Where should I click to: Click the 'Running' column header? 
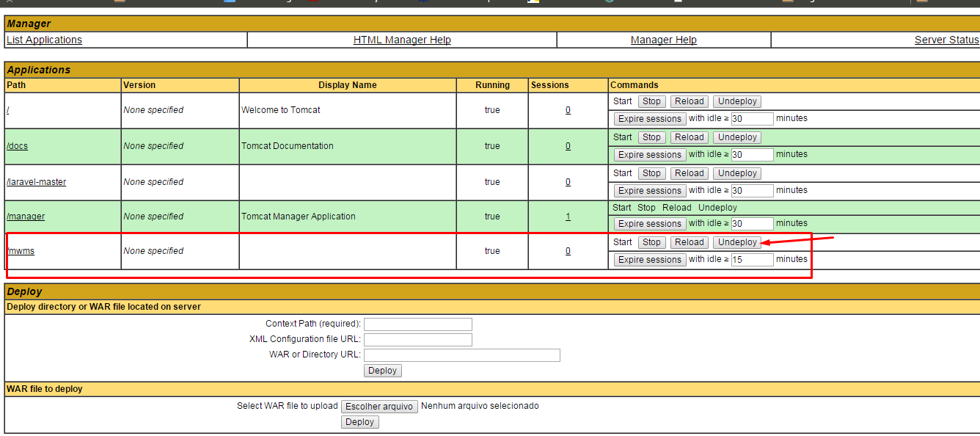pos(492,85)
